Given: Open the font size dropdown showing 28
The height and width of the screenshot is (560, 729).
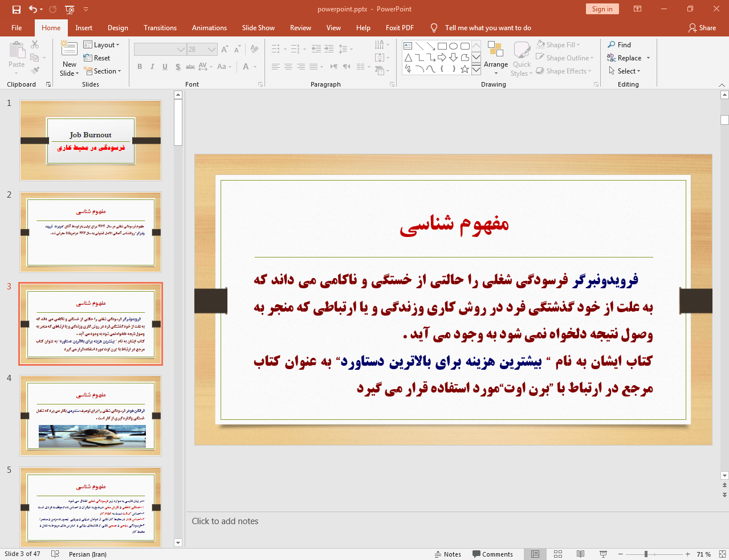Looking at the screenshot, I should 211,50.
